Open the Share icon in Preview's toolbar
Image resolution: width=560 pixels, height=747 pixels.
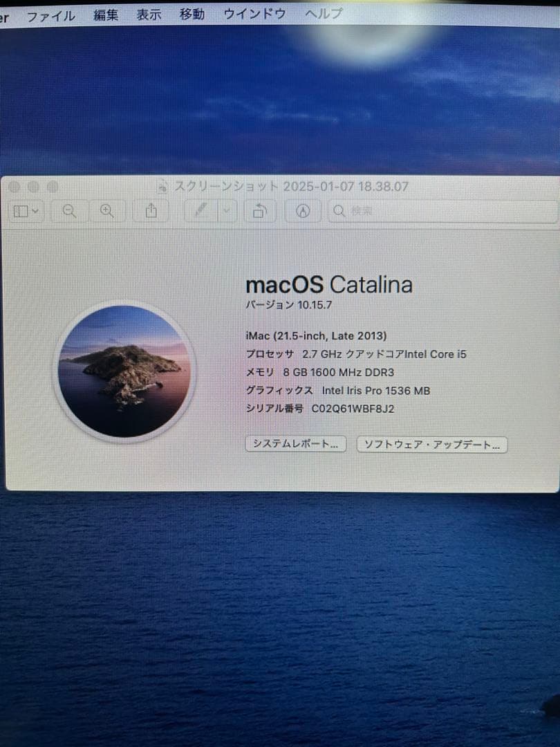pos(151,210)
